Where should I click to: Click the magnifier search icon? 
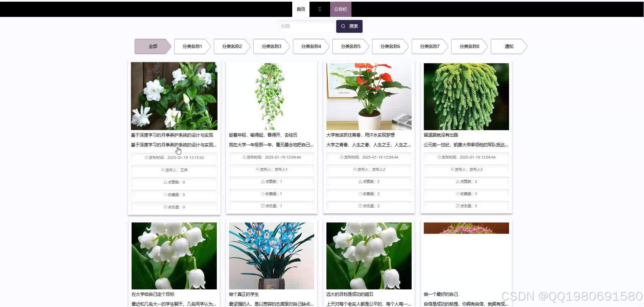[343, 26]
